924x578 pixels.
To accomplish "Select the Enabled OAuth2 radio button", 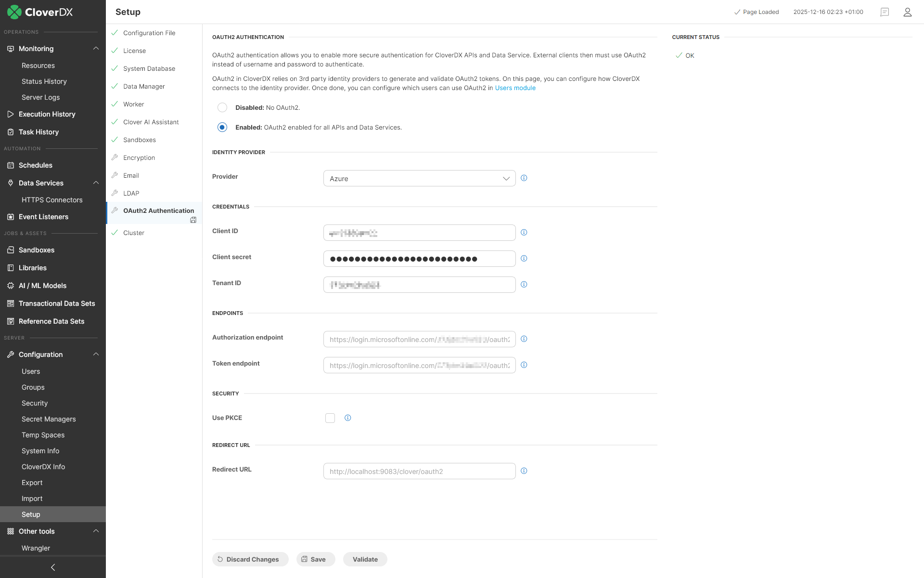I will click(222, 127).
